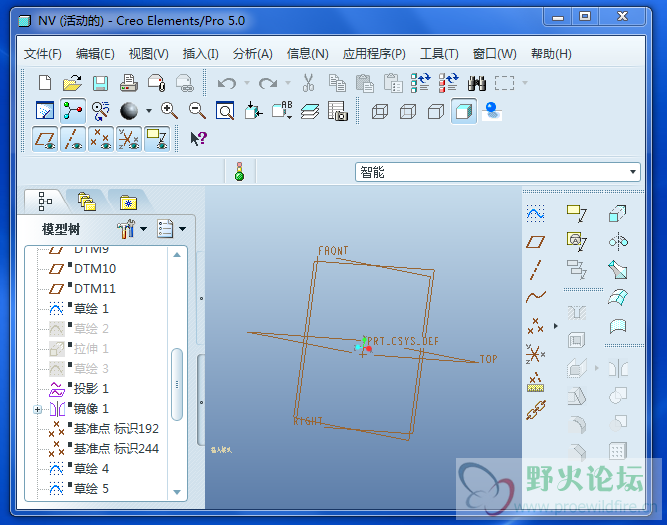The height and width of the screenshot is (525, 667).
Task: Select the Extrude tool in right toolbar
Action: pyautogui.click(x=617, y=213)
